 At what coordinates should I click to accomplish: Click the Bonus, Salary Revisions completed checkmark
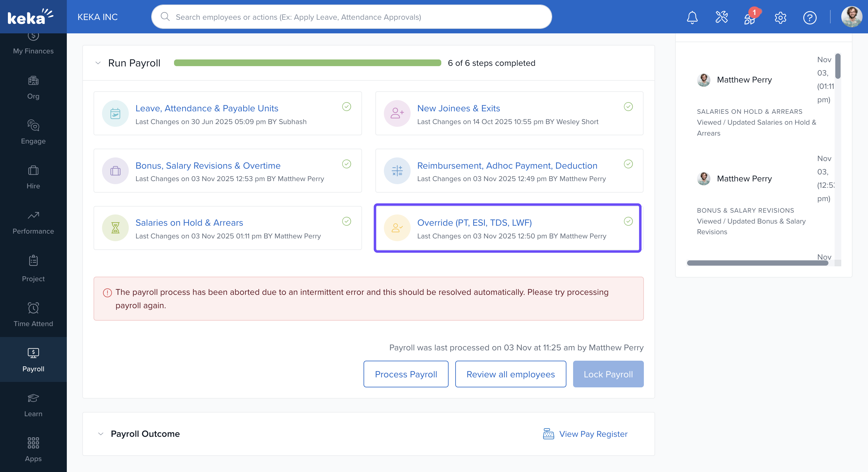pos(347,164)
